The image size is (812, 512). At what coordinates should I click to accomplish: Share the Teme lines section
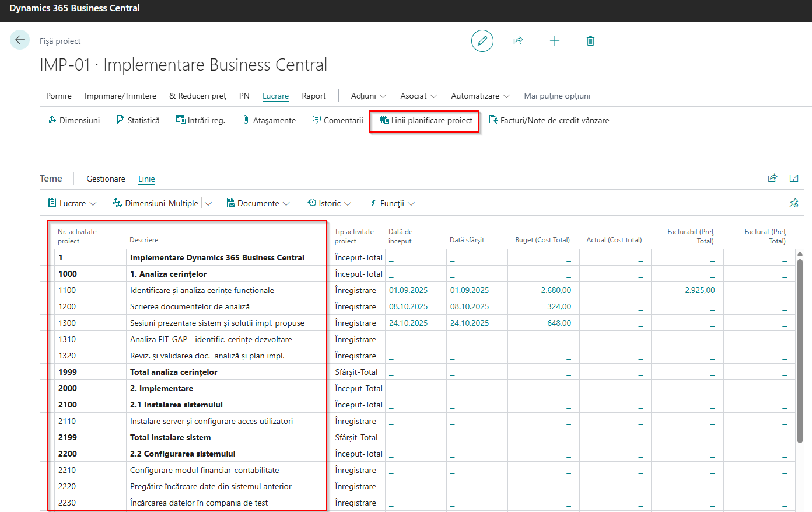(772, 179)
